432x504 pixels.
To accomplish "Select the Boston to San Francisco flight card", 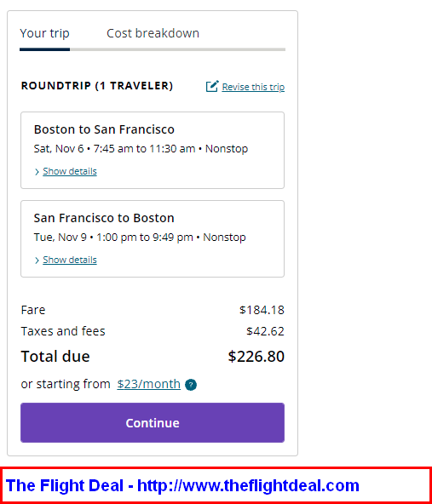I will coord(153,150).
